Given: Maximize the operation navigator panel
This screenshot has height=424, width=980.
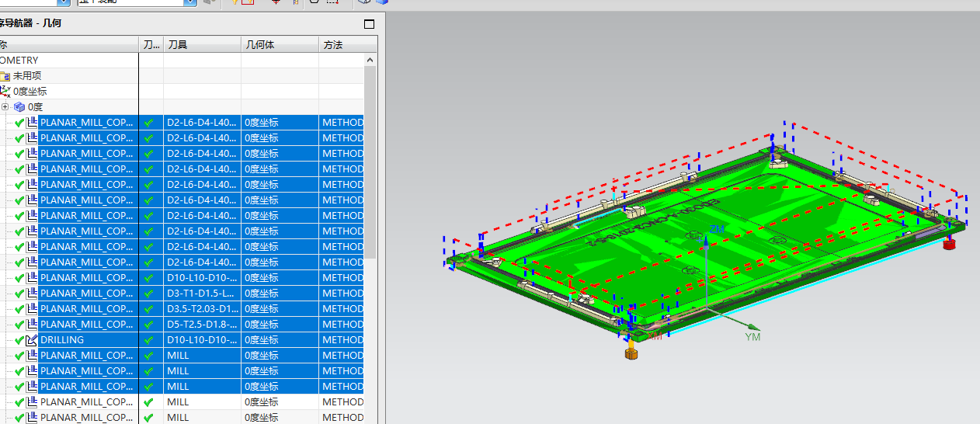Looking at the screenshot, I should point(369,24).
